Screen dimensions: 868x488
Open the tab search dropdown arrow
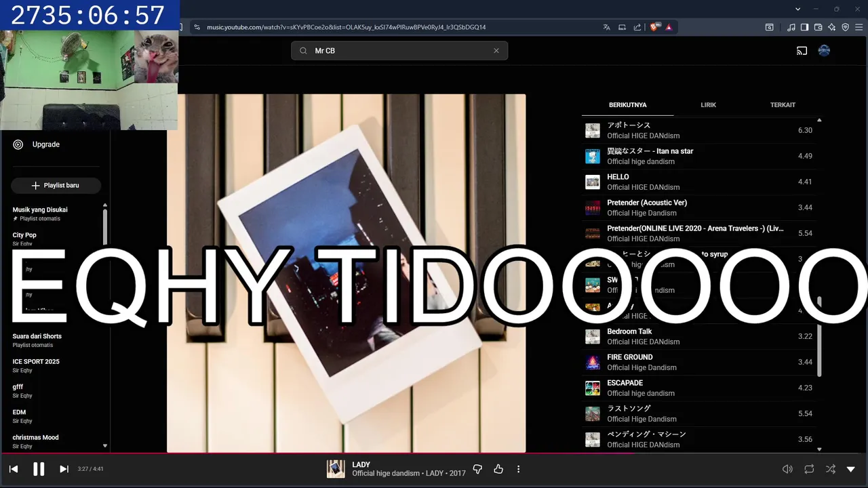point(798,9)
